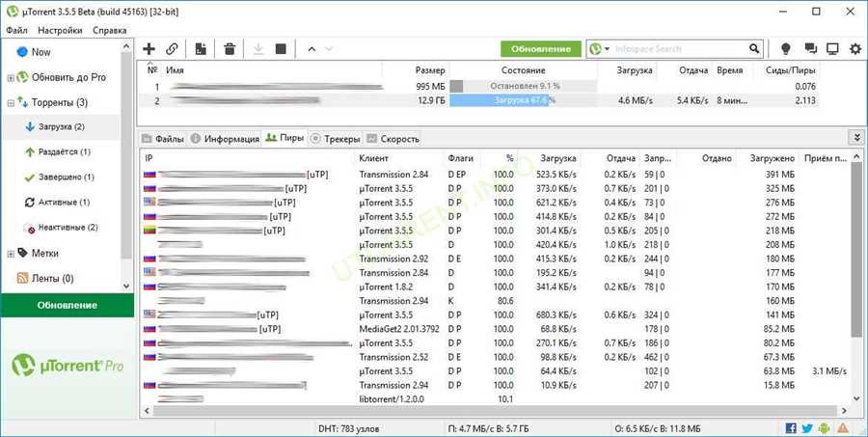Click the Add Torrent plus icon
This screenshot has width=868, height=437.
(x=149, y=48)
